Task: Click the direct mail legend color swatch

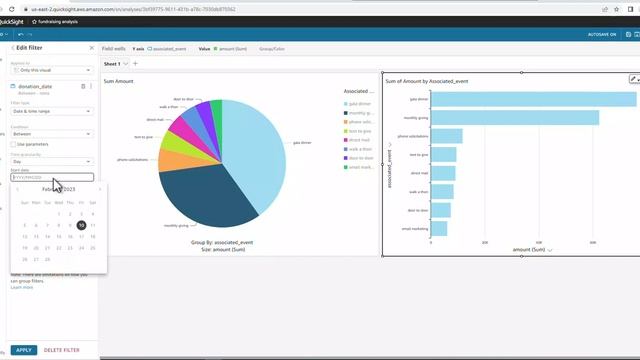Action: pos(346,140)
